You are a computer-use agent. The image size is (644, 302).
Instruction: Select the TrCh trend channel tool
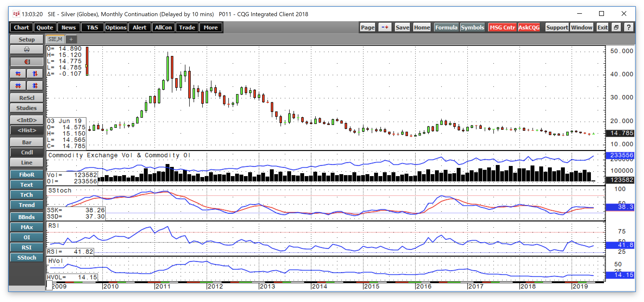[27, 195]
